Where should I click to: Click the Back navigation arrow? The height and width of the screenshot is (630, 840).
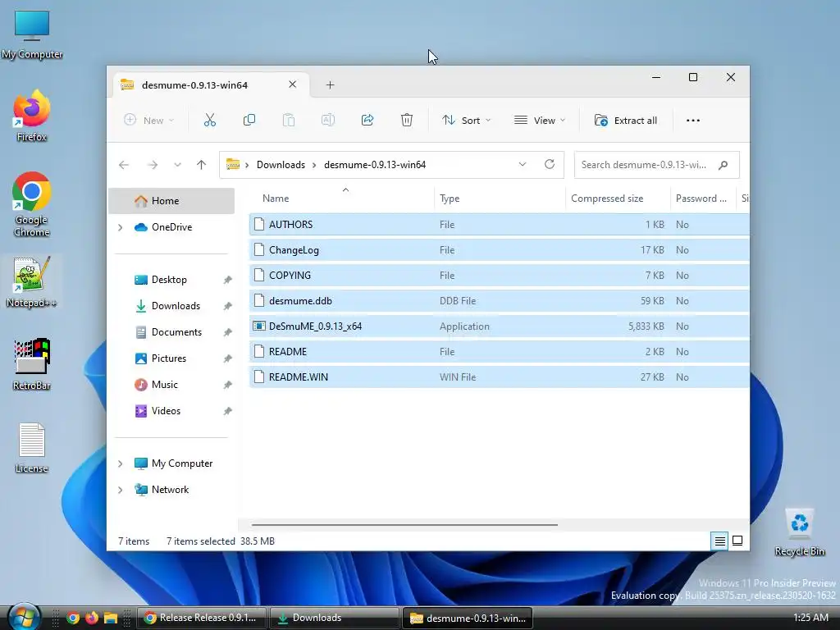[x=124, y=165]
